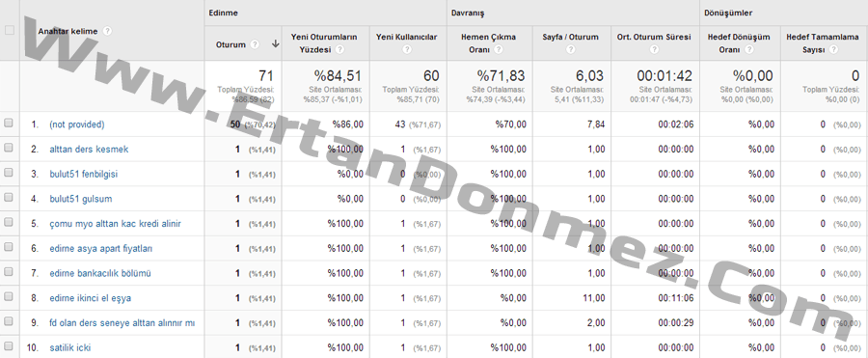This screenshot has width=868, height=358.
Task: Click average session duration 00:01:42
Action: 664,76
